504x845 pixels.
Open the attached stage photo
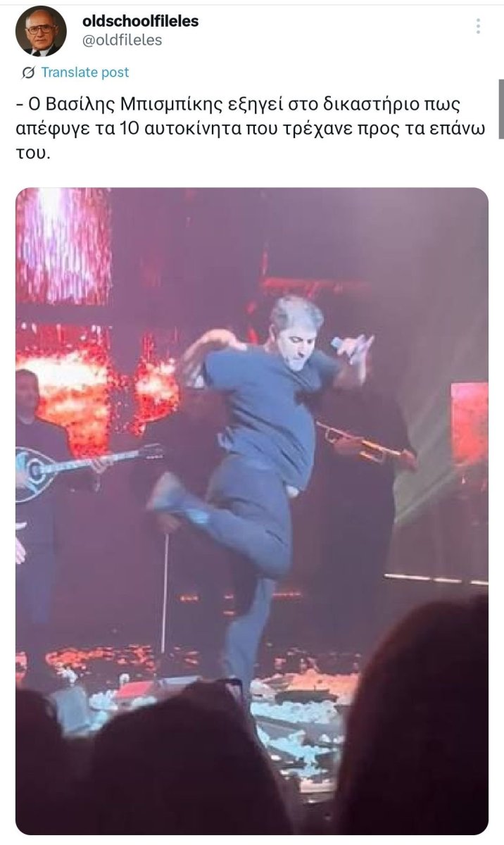tap(252, 511)
